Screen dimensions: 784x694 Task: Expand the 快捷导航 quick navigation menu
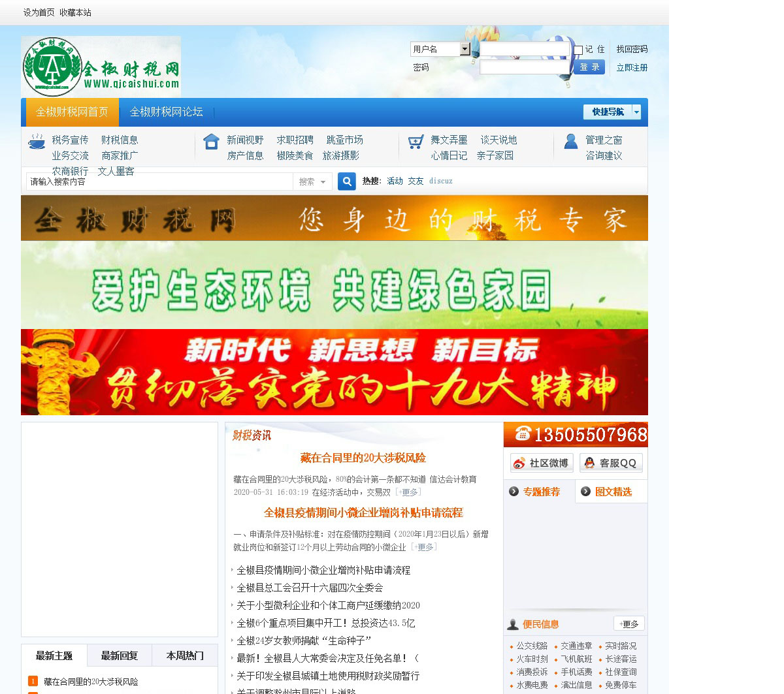point(612,112)
